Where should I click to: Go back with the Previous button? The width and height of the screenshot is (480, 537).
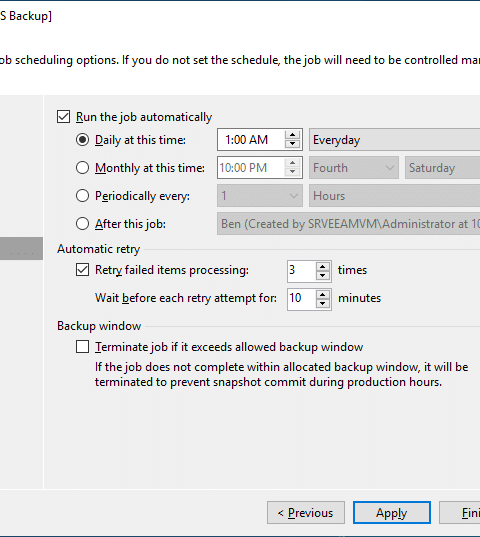coord(306,513)
